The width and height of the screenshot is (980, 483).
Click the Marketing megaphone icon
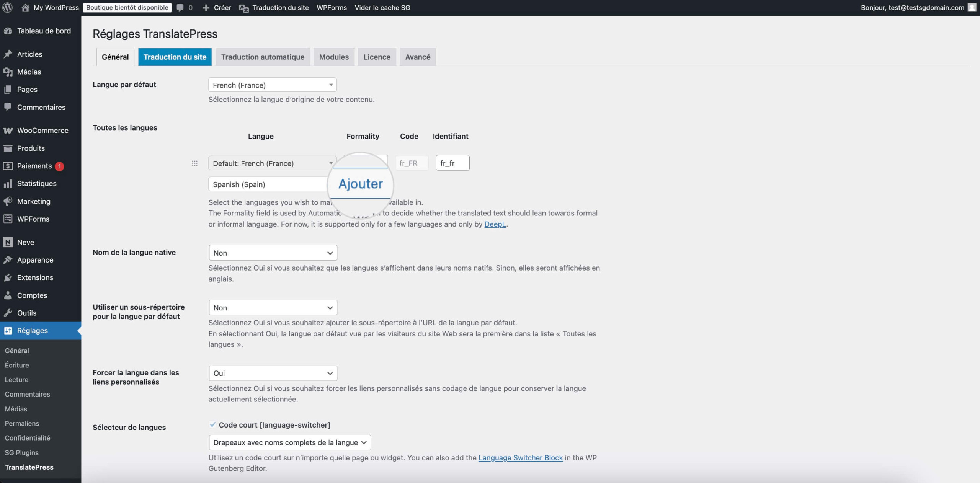point(8,201)
